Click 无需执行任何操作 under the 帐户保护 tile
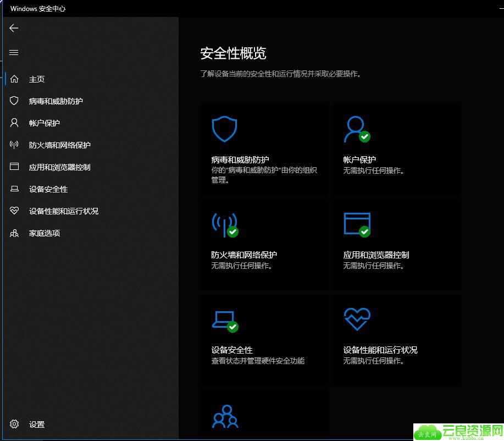 pyautogui.click(x=374, y=170)
